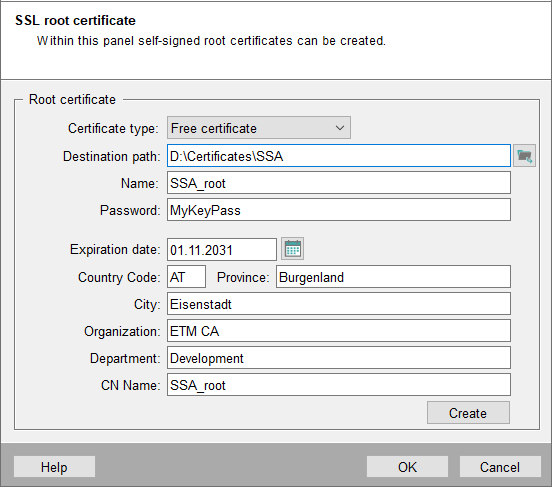
Task: Click the Certificate type label text
Action: [113, 128]
